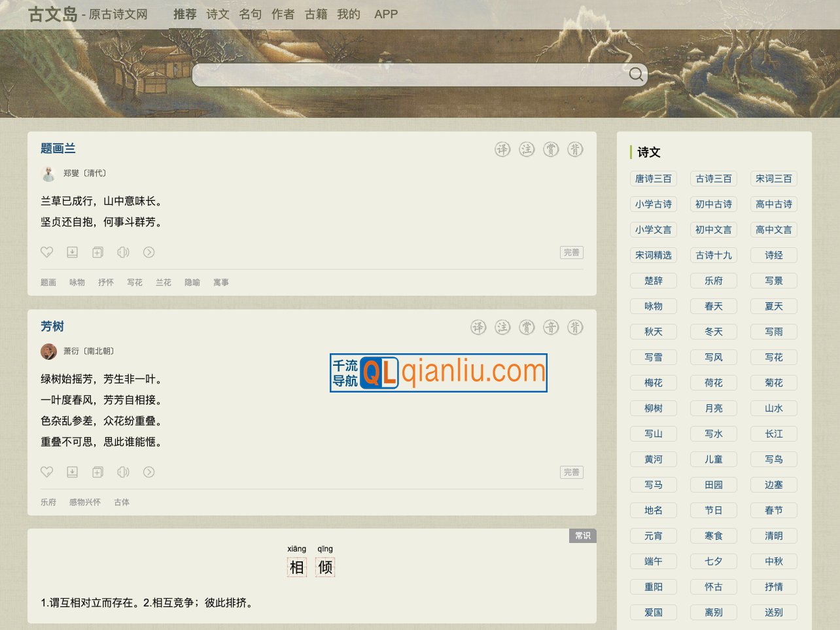
Task: Open the 名句 navigation menu item
Action: click(x=250, y=14)
